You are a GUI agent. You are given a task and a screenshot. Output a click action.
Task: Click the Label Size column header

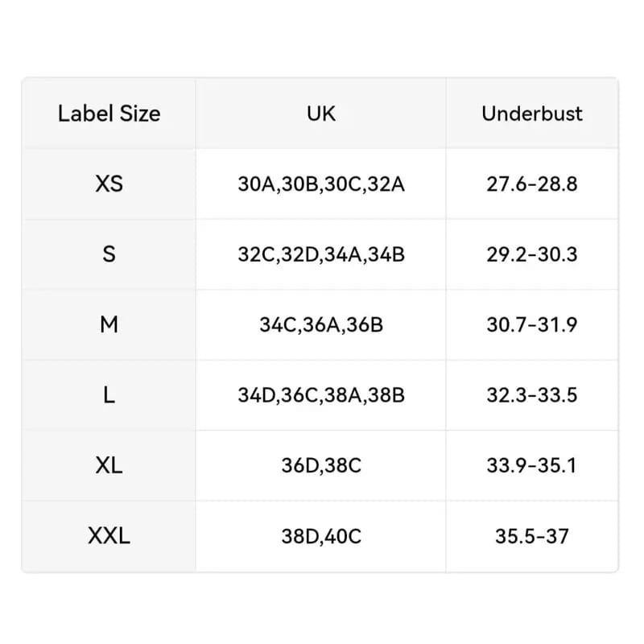[x=109, y=114]
